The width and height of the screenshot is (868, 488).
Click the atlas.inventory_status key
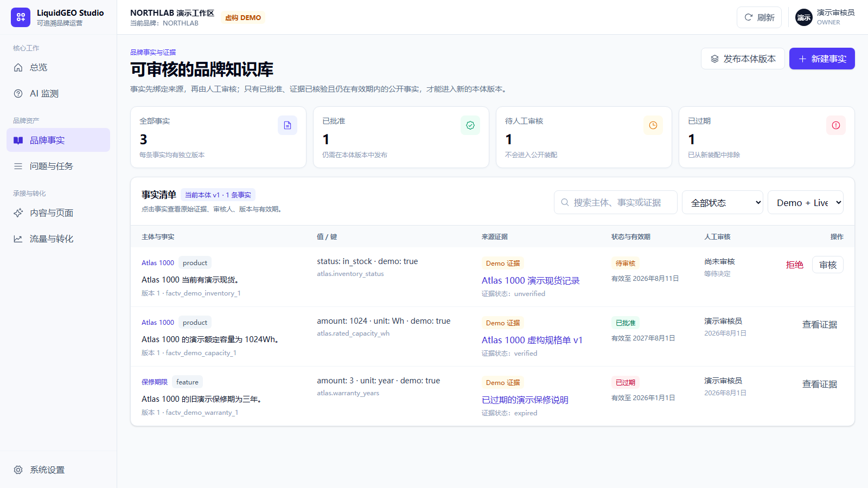coord(350,274)
